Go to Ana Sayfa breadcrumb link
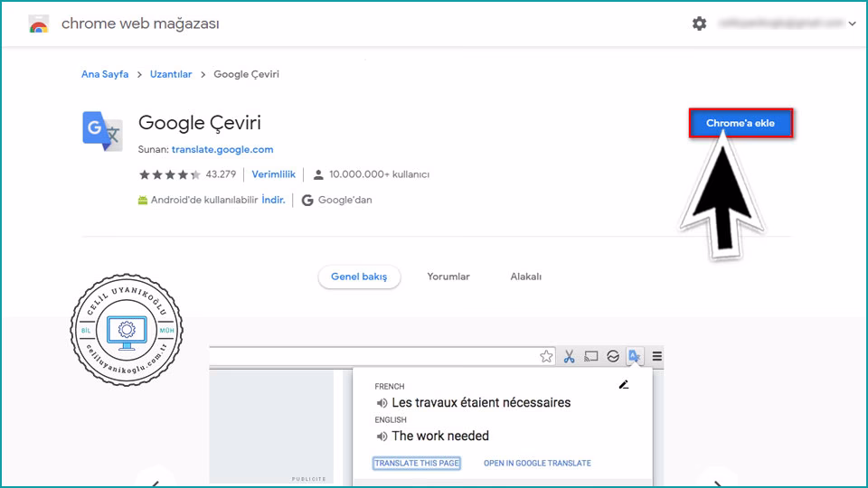 point(105,74)
